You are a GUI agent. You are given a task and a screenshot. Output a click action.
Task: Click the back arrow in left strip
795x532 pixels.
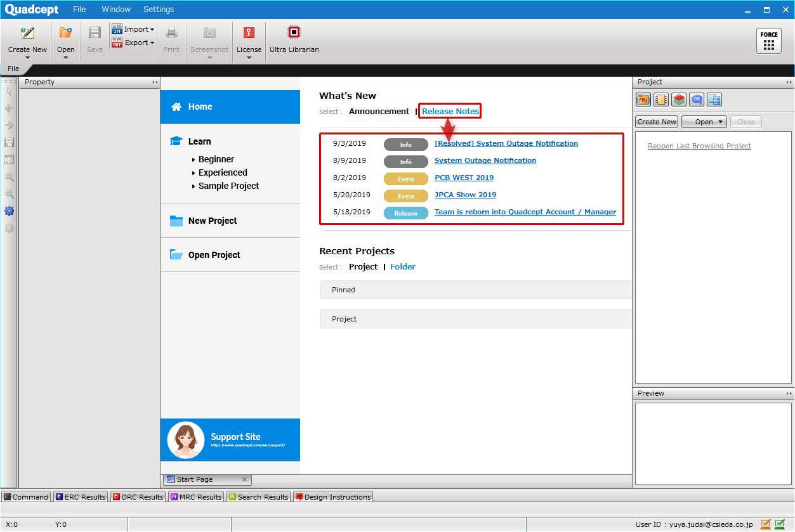pyautogui.click(x=9, y=108)
